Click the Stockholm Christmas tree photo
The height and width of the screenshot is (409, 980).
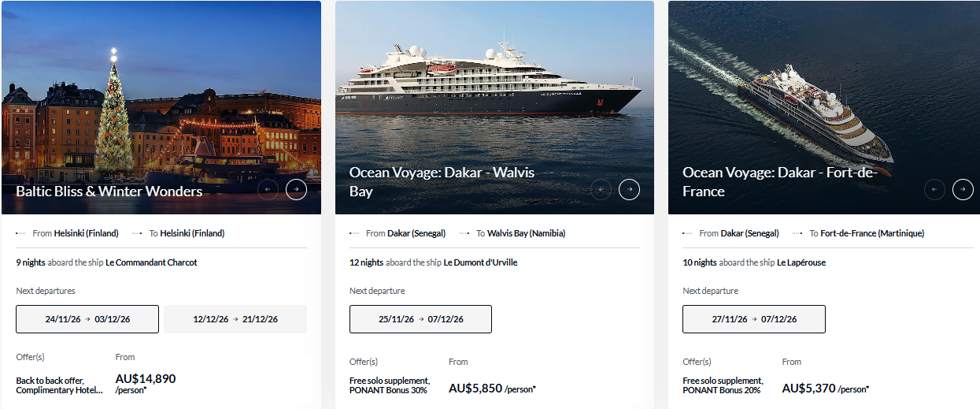(161, 107)
